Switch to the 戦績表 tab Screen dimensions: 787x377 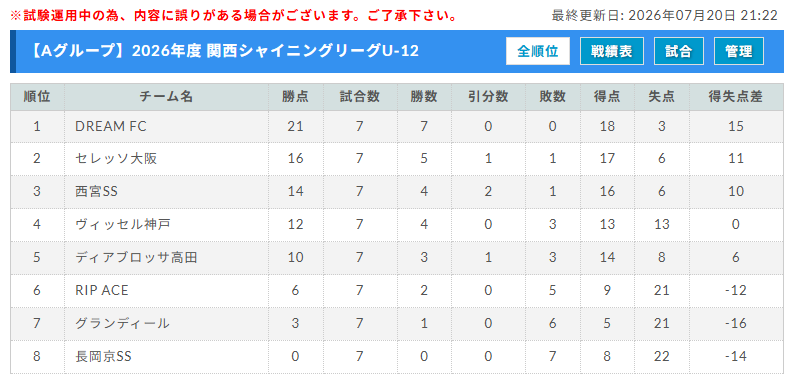(x=611, y=51)
